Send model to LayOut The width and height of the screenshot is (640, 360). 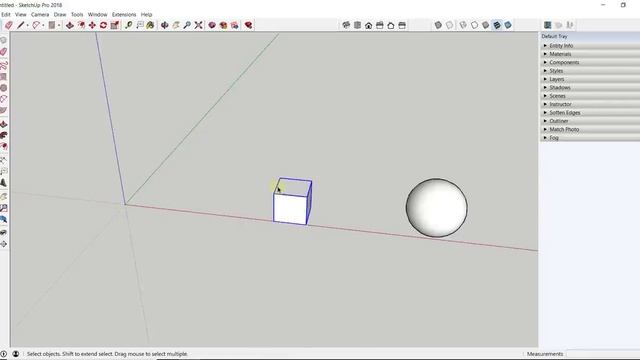[x=235, y=25]
